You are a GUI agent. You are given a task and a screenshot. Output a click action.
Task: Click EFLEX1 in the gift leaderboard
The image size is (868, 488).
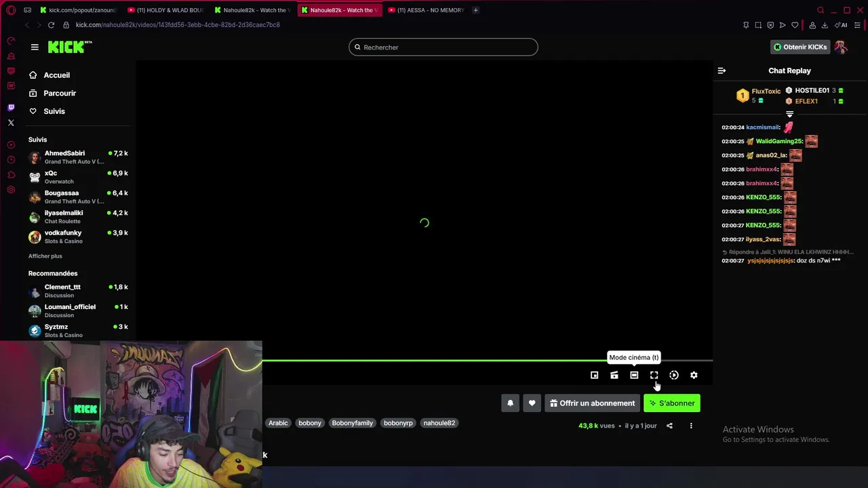tap(806, 101)
